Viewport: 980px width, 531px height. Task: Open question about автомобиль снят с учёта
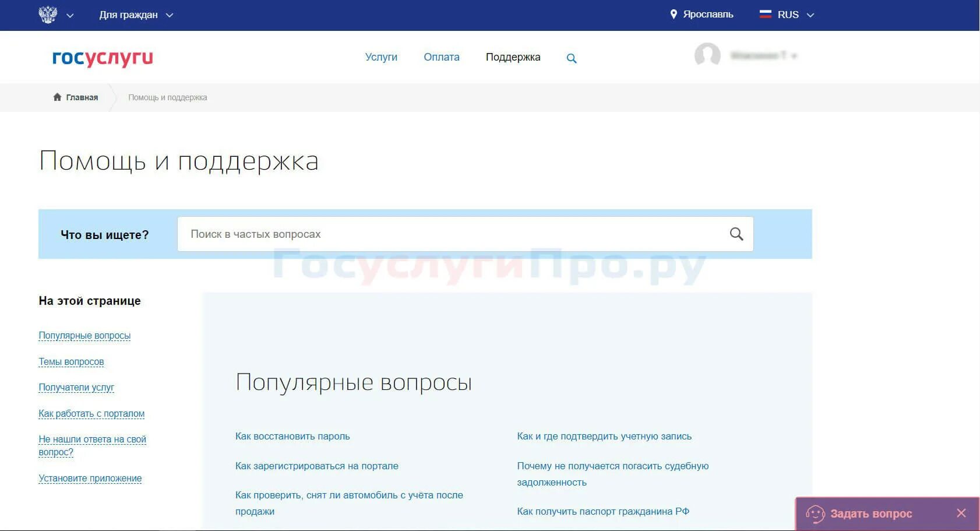point(349,504)
